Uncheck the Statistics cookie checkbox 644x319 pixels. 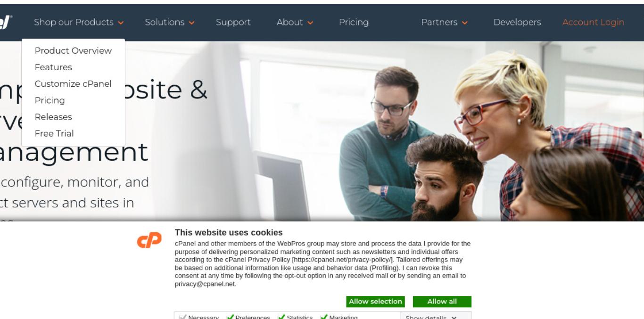tap(281, 317)
